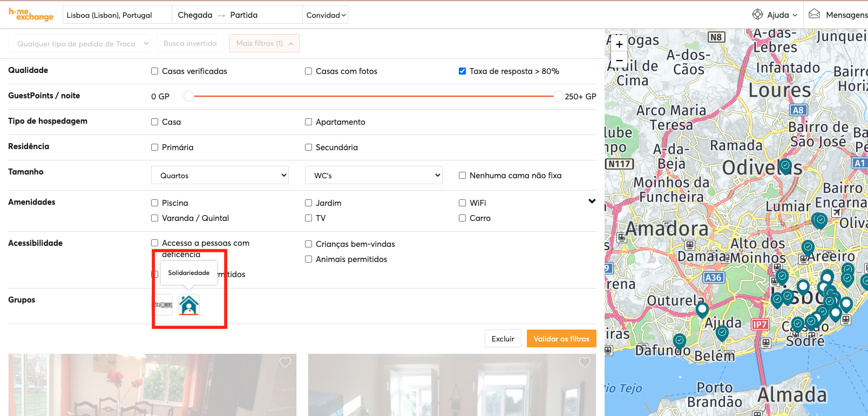Zoom out on the map
Screen dimensions: 868x416
click(x=619, y=61)
